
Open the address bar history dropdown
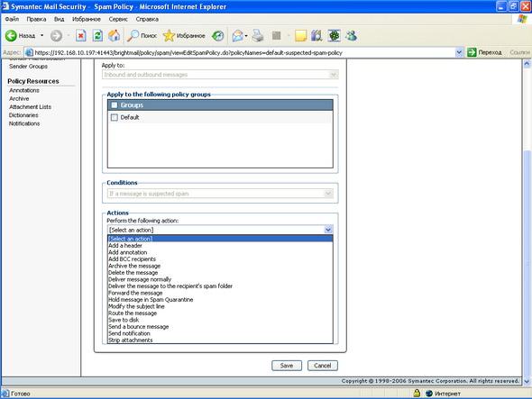(459, 52)
